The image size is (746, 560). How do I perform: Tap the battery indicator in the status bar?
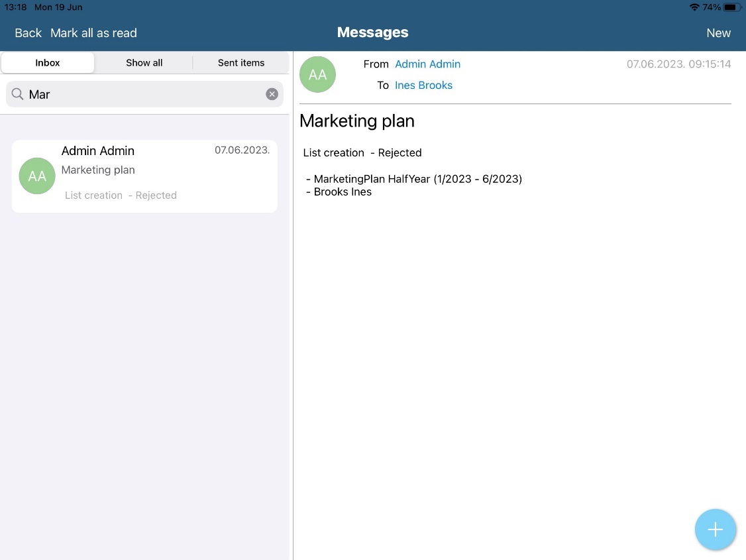[731, 7]
